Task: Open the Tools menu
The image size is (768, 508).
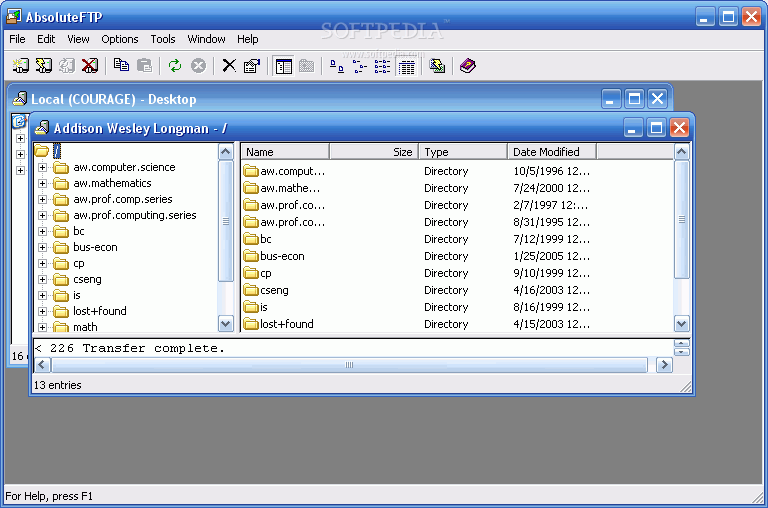Action: pyautogui.click(x=163, y=39)
